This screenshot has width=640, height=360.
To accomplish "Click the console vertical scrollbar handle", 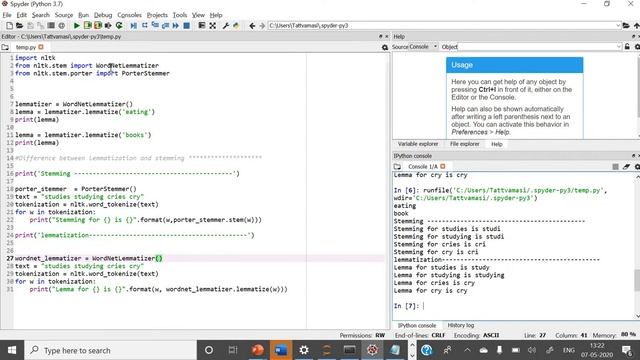I will 637,280.
